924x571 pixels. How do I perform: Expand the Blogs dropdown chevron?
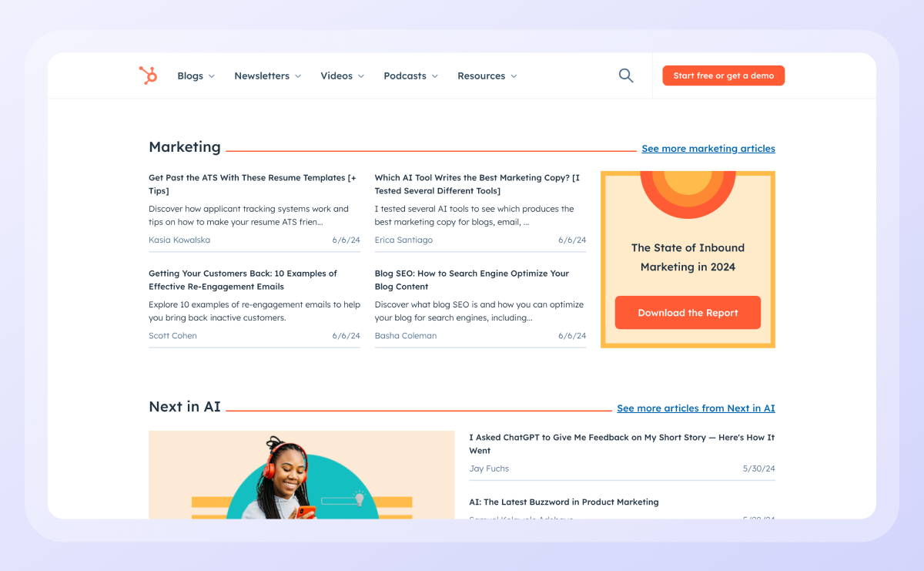[x=212, y=76]
